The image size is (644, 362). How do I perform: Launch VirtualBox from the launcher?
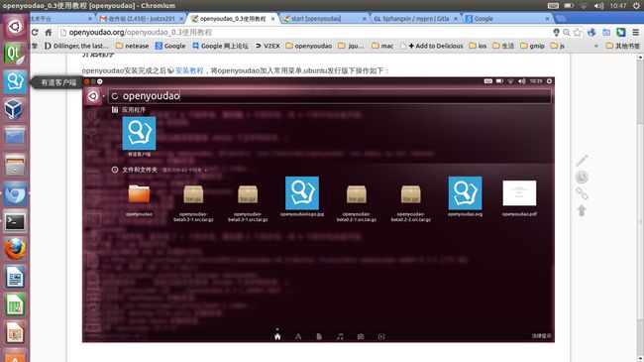15,109
